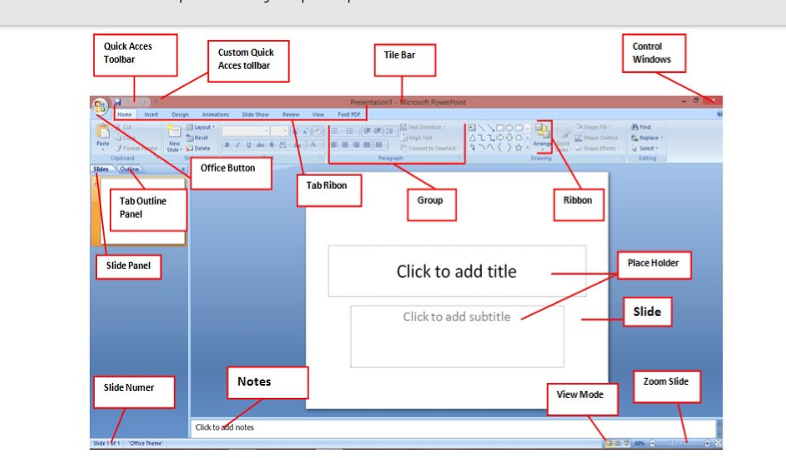Image resolution: width=786 pixels, height=458 pixels.
Task: Click the Reset slide button
Action: point(198,138)
